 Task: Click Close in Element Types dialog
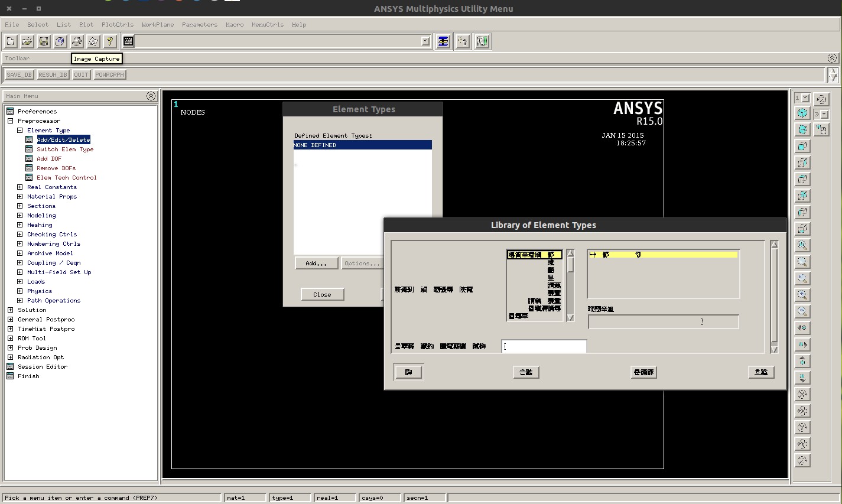coord(322,294)
